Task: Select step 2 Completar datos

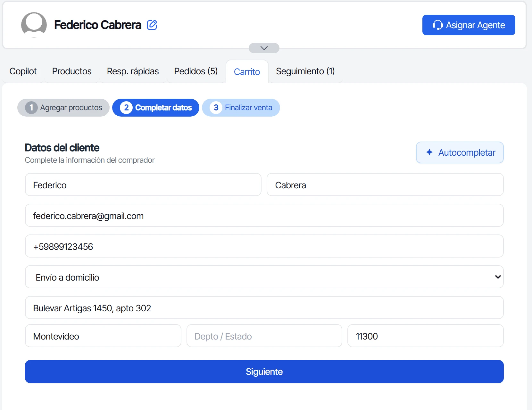Action: click(x=156, y=108)
